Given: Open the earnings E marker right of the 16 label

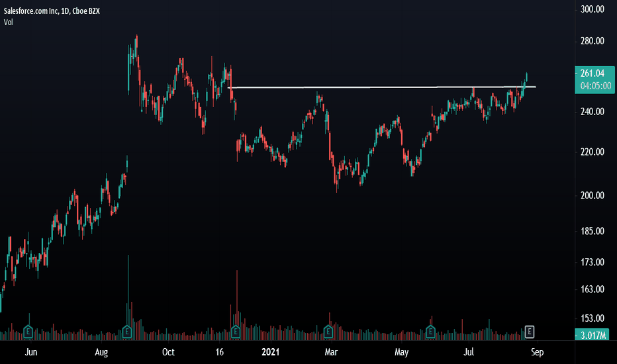Looking at the screenshot, I should tap(235, 332).
